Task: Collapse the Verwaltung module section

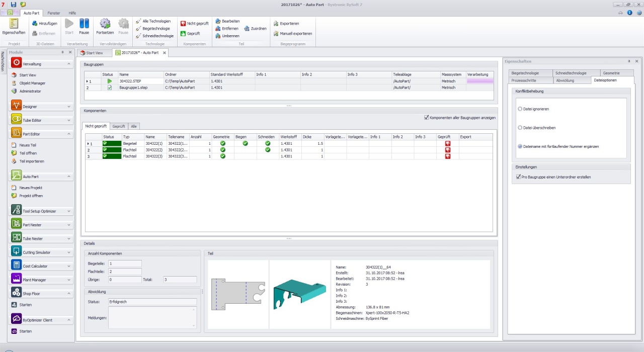Action: tap(69, 64)
